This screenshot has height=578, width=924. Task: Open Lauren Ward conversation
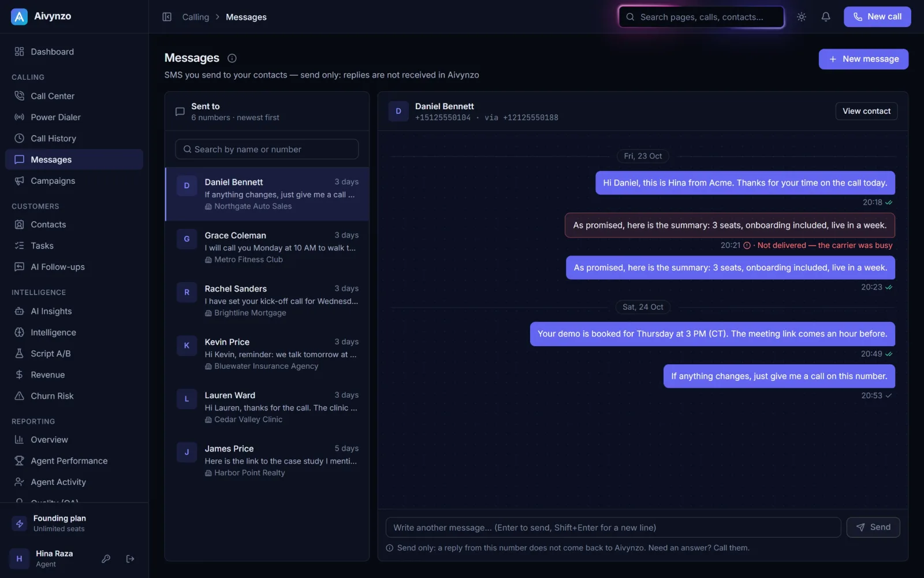coord(267,407)
